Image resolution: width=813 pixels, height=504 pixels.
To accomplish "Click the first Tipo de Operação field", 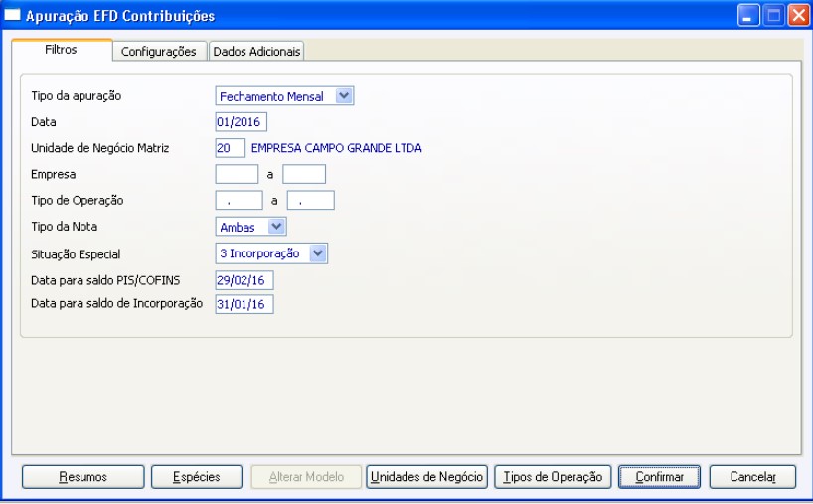I will (239, 200).
